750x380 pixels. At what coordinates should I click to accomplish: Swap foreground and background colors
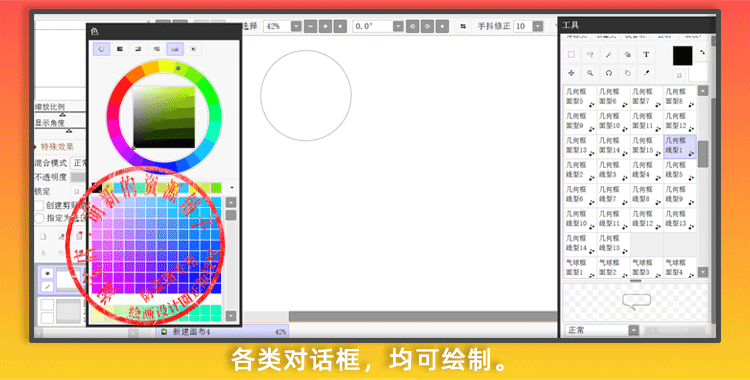[x=703, y=53]
